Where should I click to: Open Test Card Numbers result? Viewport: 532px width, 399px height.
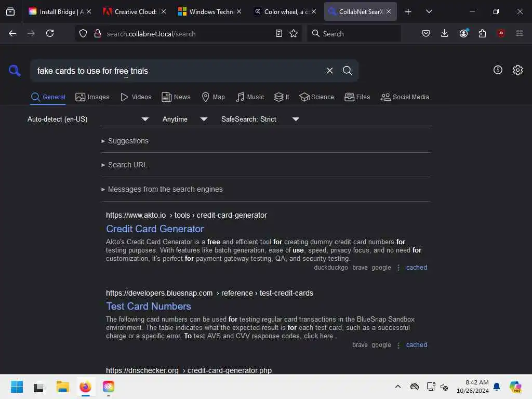click(x=148, y=306)
